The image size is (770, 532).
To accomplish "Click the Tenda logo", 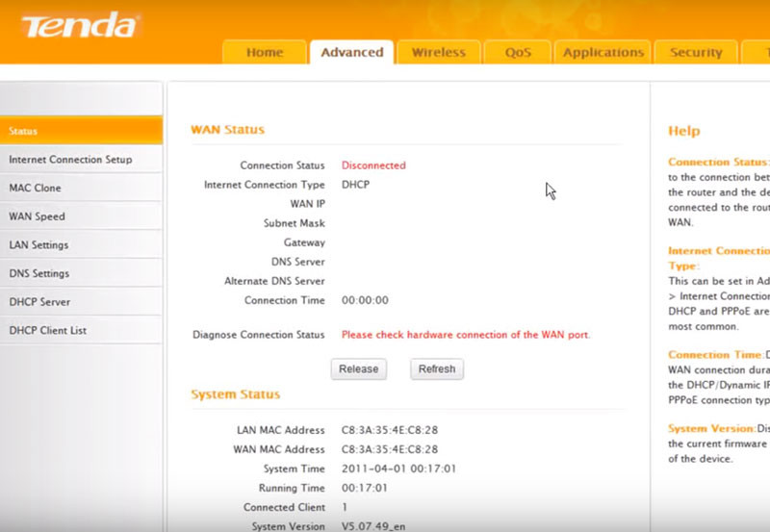I will tap(81, 26).
